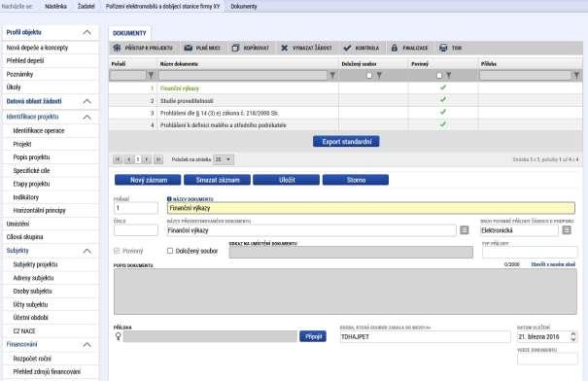The image size is (588, 381).
Task: Collapse the Subjekty section
Action: pos(86,251)
